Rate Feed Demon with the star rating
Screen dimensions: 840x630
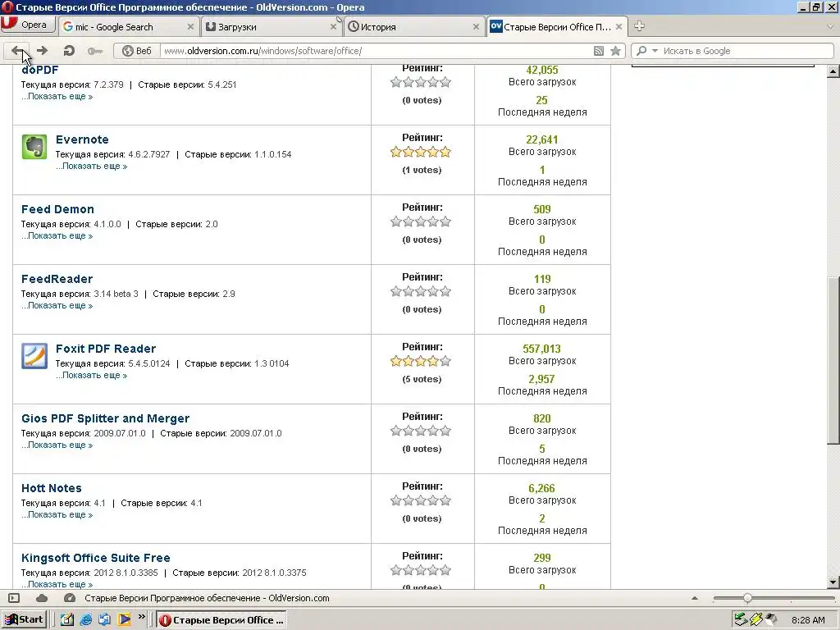(x=421, y=221)
